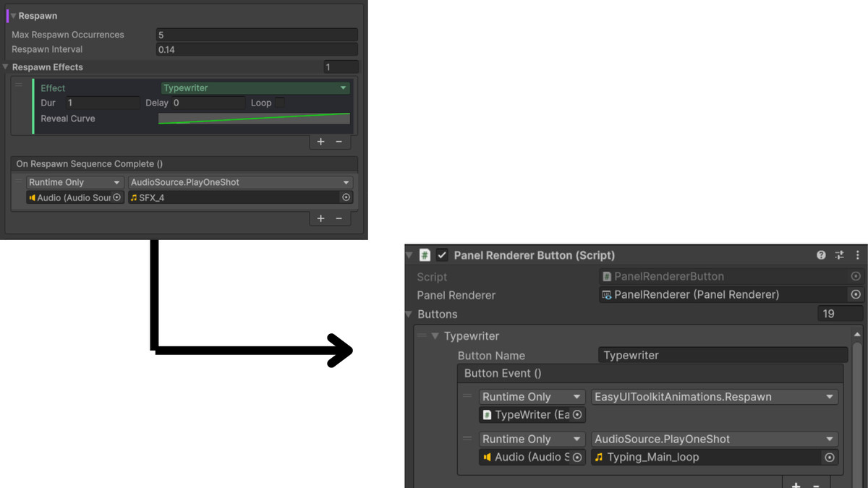Click the PanelRenderer (Panel Renderer) object field

(723, 295)
